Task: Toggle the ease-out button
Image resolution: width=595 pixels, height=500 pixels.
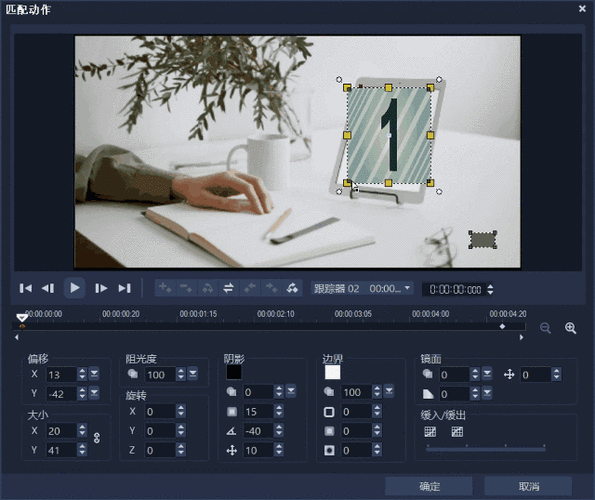Action: point(457,432)
